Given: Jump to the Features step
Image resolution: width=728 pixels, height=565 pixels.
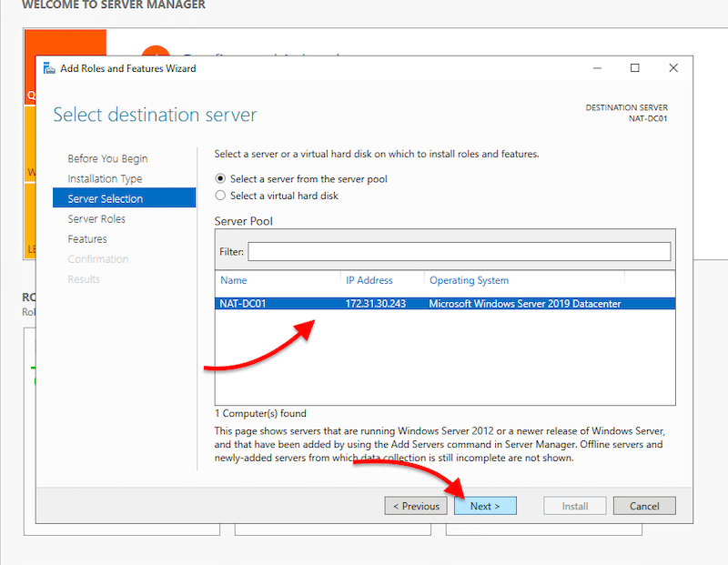Looking at the screenshot, I should 87,239.
